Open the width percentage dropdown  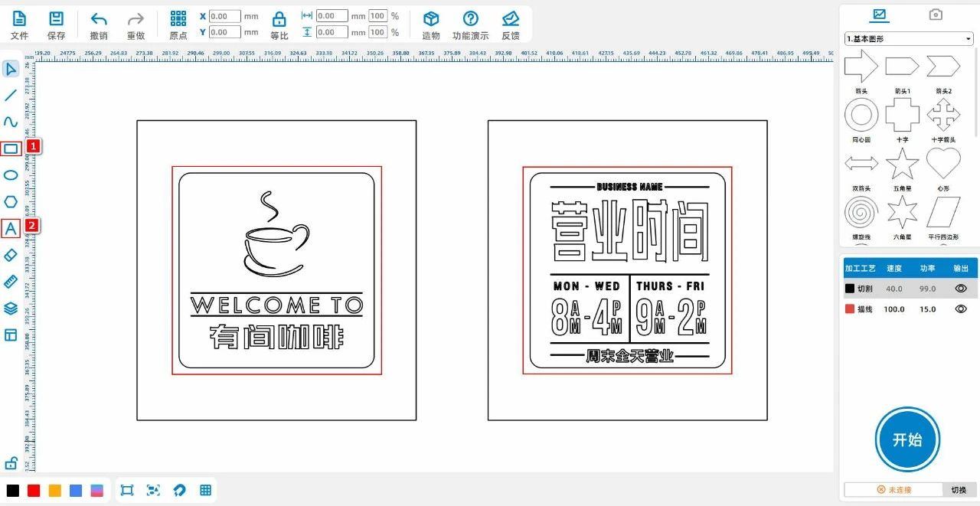[x=378, y=16]
